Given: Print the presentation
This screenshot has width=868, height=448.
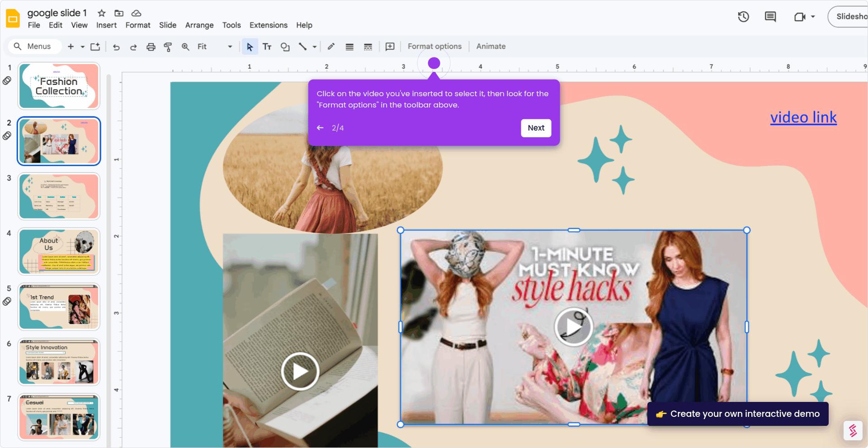Looking at the screenshot, I should click(151, 47).
